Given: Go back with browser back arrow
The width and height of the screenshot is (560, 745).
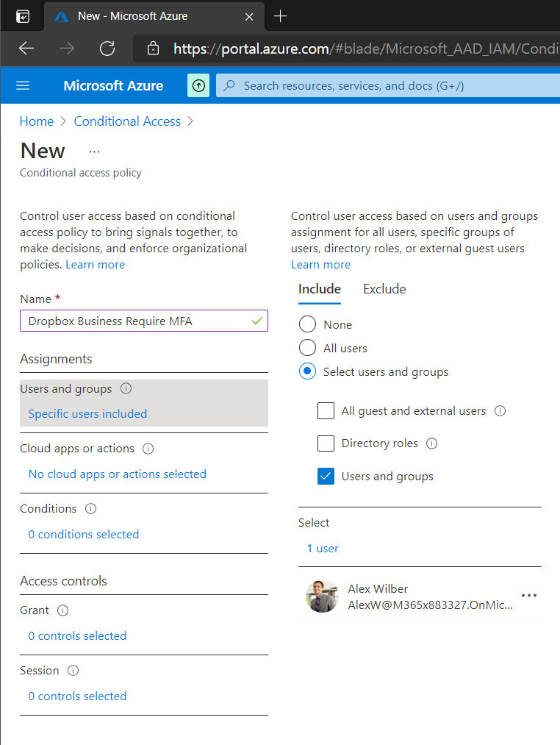Looking at the screenshot, I should (x=26, y=48).
